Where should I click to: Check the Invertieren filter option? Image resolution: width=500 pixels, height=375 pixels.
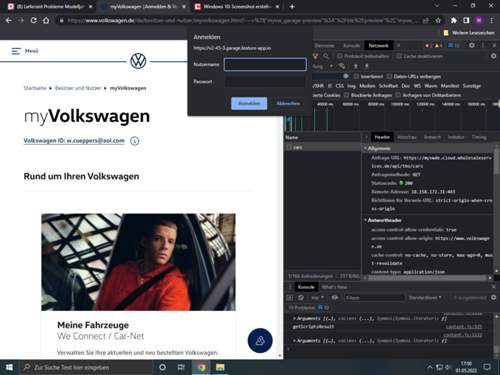click(x=356, y=76)
